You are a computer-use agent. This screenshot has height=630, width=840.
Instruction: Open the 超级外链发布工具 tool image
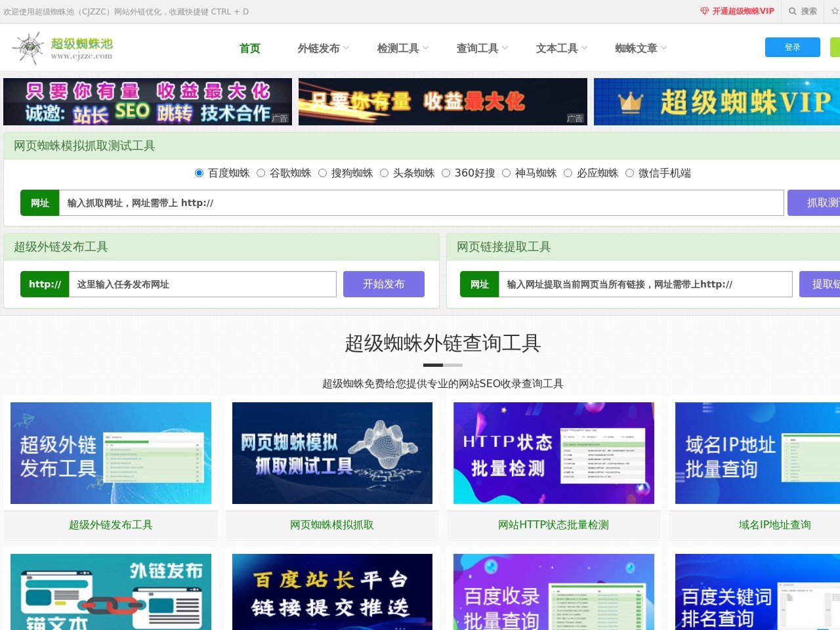tap(110, 453)
